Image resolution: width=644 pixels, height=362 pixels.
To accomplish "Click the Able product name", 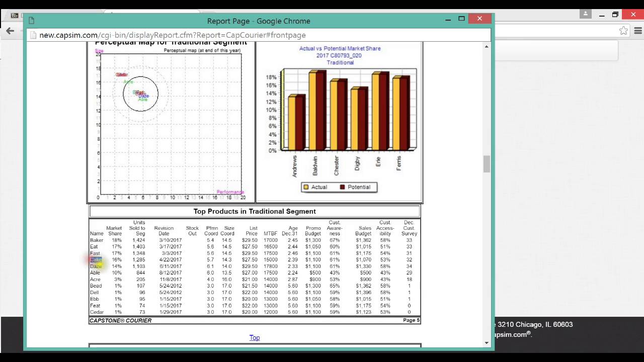I will coord(95,273).
